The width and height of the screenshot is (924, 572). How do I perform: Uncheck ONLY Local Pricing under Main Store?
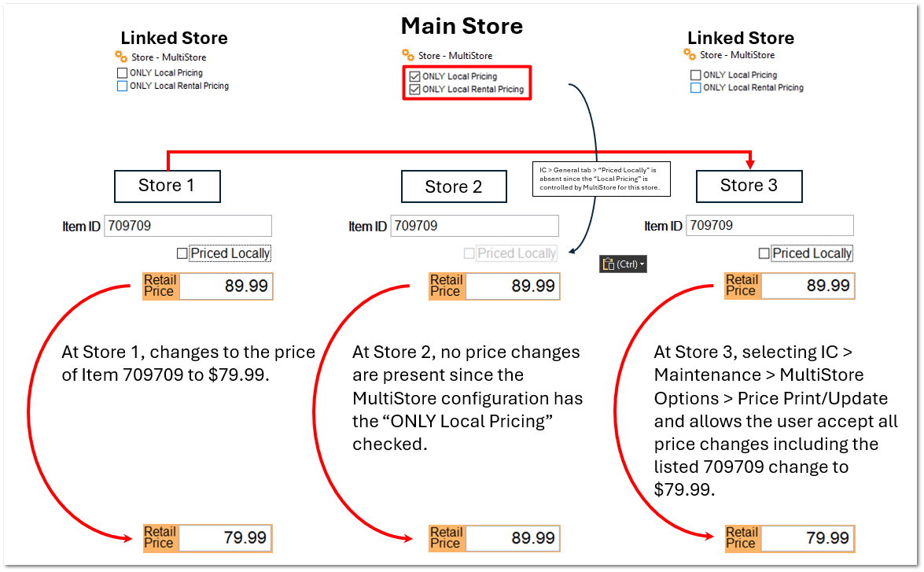click(x=414, y=76)
